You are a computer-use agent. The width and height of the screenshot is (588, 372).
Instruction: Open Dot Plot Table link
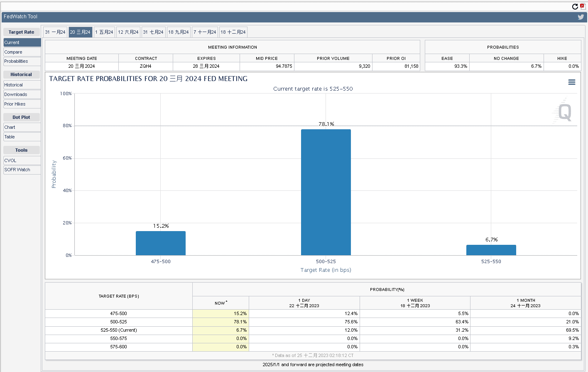pyautogui.click(x=22, y=137)
